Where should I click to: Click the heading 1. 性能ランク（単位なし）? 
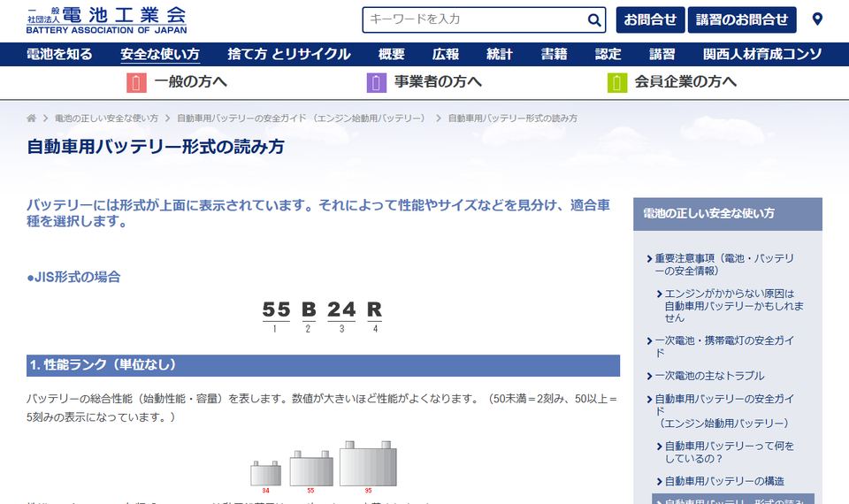pyautogui.click(x=324, y=365)
